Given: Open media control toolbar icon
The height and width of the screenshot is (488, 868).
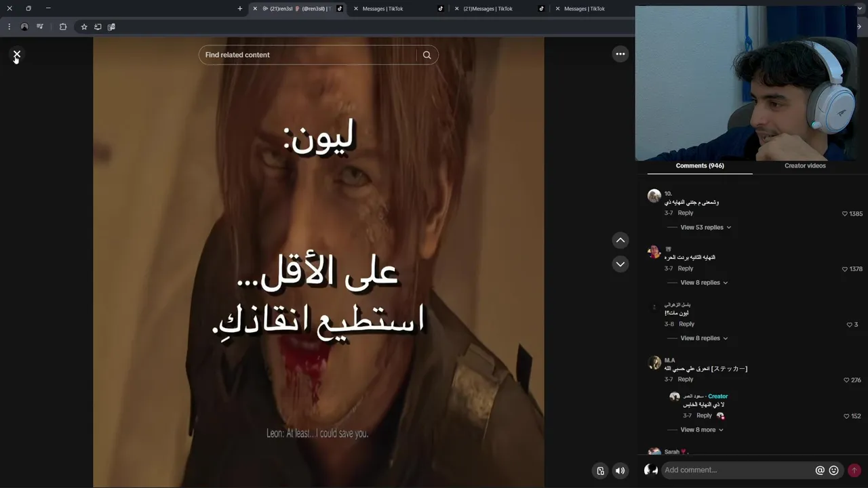Looking at the screenshot, I should (x=40, y=26).
